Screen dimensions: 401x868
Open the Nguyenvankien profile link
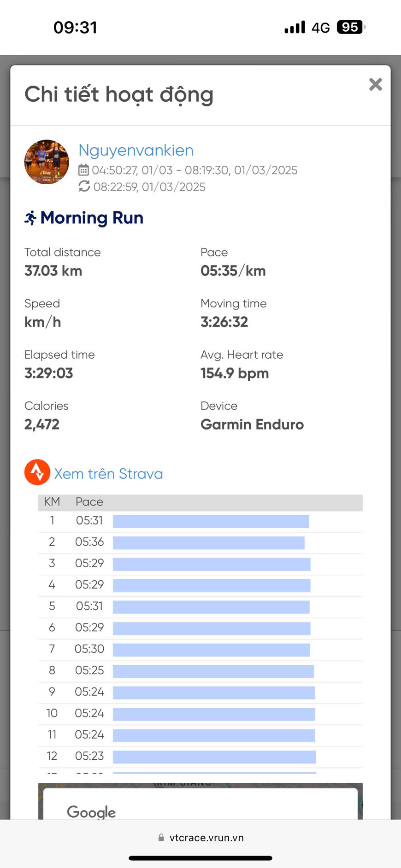coord(136,150)
